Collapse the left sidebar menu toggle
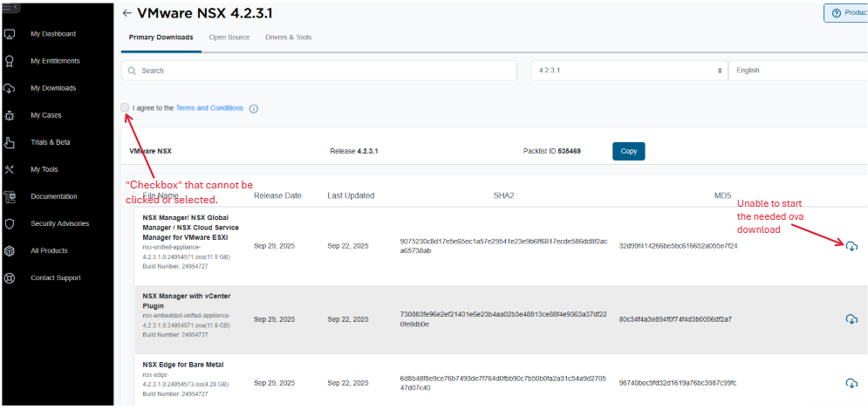 10,7
